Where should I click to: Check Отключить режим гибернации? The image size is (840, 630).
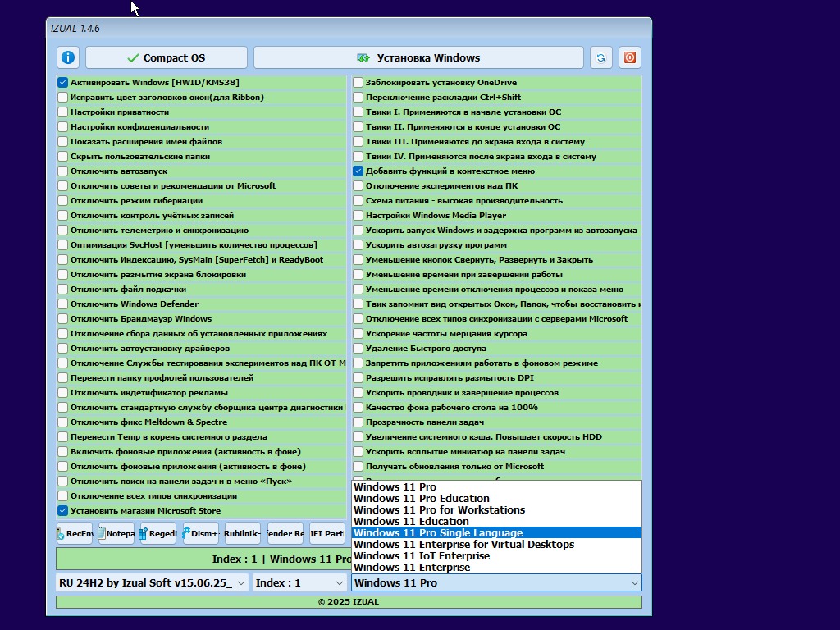click(62, 200)
